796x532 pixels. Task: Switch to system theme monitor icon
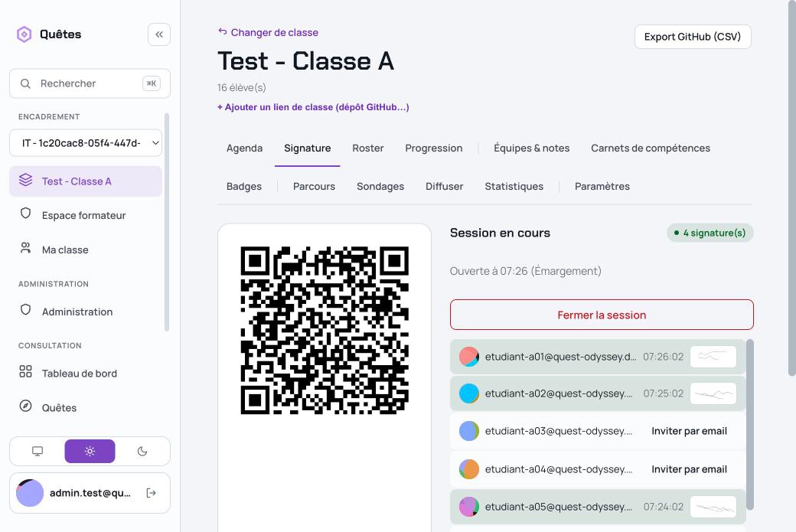38,452
